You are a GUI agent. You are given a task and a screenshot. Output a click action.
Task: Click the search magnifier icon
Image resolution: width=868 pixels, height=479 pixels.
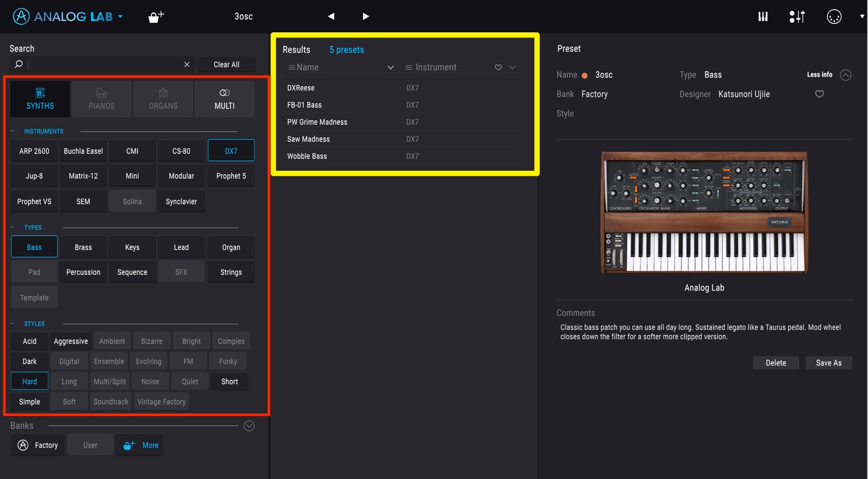click(19, 64)
